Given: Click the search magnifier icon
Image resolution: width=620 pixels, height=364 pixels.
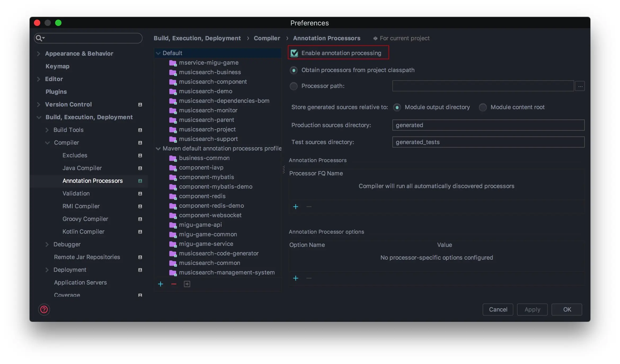Looking at the screenshot, I should coord(39,38).
